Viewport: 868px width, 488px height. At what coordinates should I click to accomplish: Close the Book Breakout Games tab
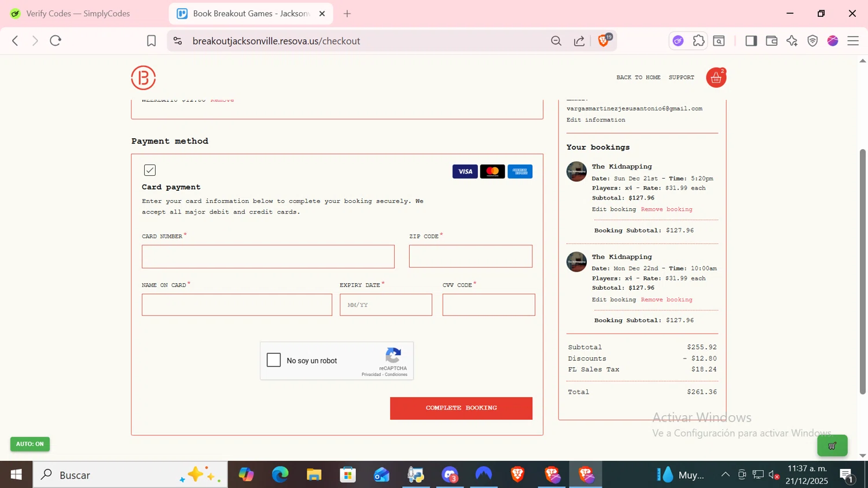(322, 13)
